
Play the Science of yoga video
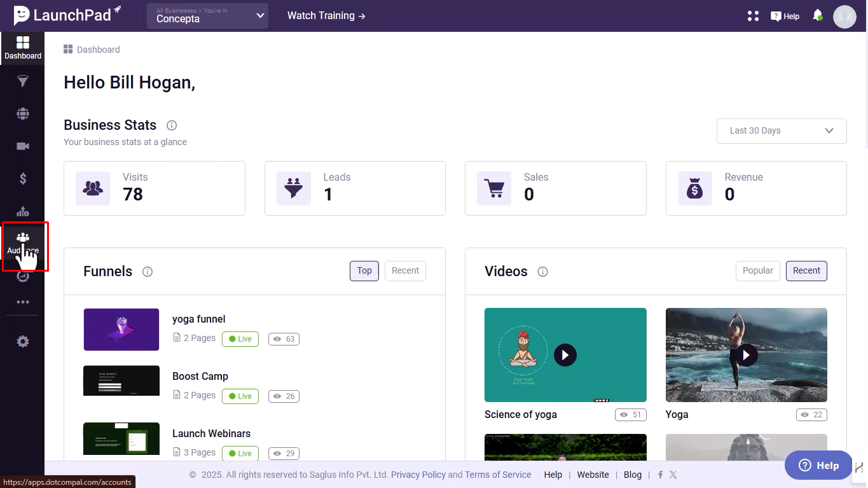(x=565, y=354)
